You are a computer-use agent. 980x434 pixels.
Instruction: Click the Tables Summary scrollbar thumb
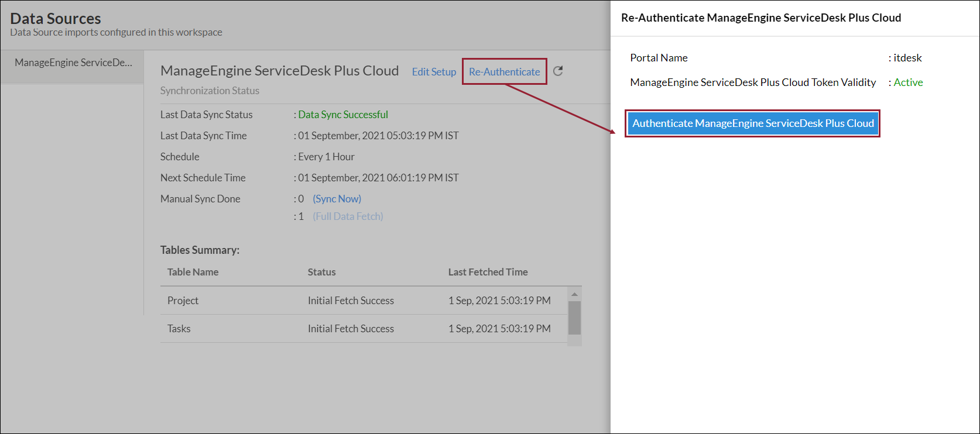click(x=574, y=318)
